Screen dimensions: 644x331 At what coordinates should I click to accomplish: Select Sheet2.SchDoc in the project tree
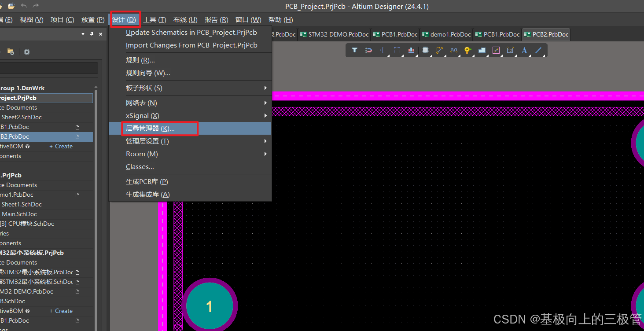click(x=22, y=117)
